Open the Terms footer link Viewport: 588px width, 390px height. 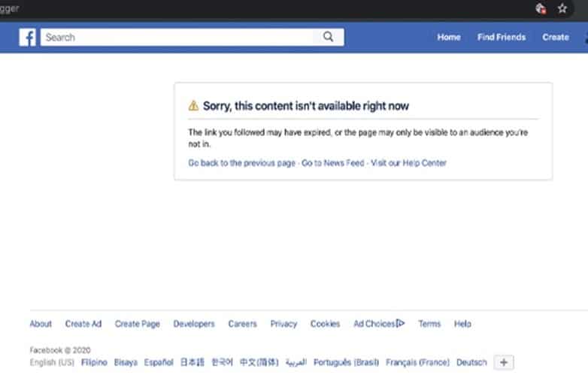pos(429,324)
